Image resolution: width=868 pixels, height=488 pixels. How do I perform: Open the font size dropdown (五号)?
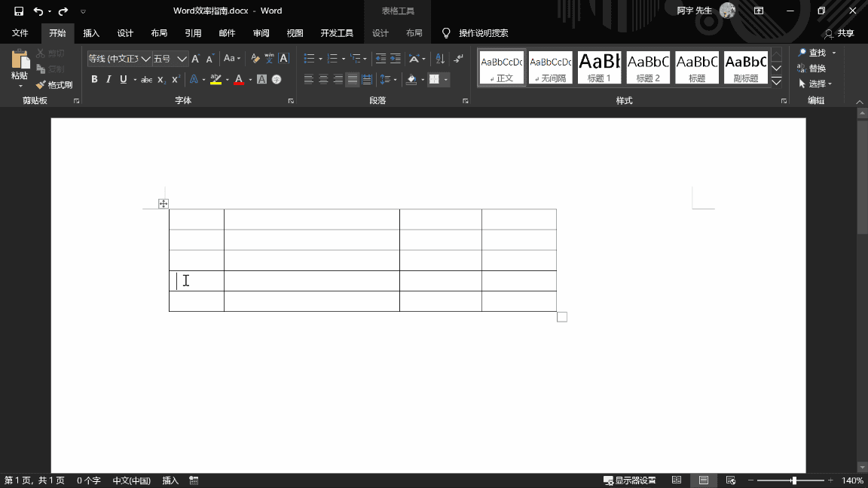point(182,59)
